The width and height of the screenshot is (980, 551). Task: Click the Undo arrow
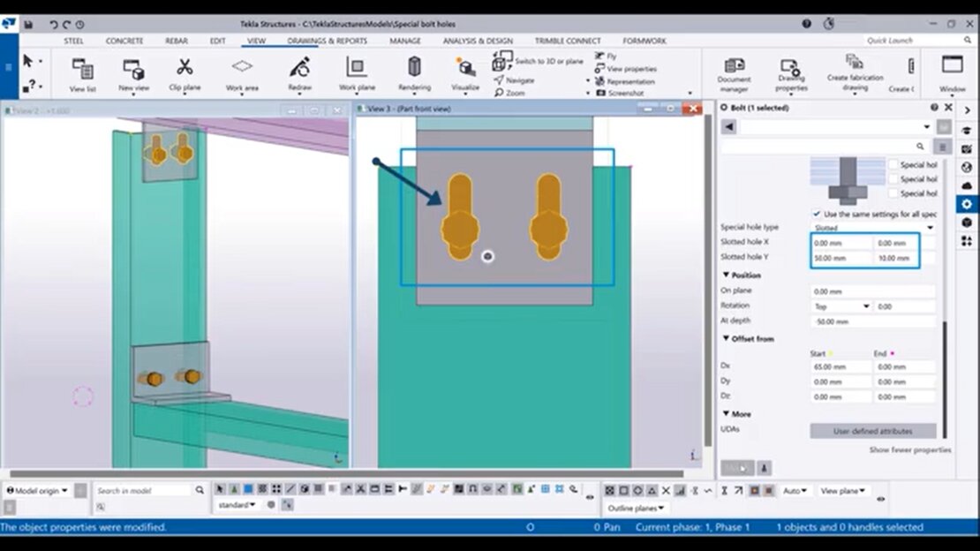[x=53, y=25]
